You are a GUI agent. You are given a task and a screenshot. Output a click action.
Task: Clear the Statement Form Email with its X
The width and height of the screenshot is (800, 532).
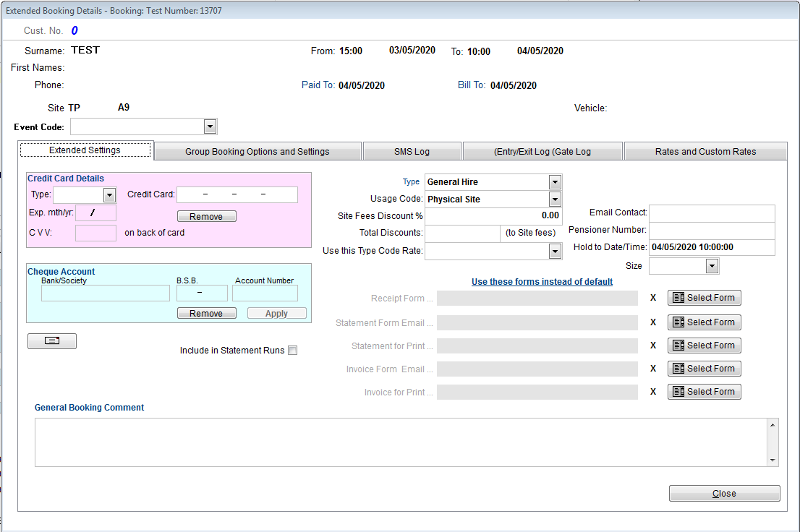653,322
